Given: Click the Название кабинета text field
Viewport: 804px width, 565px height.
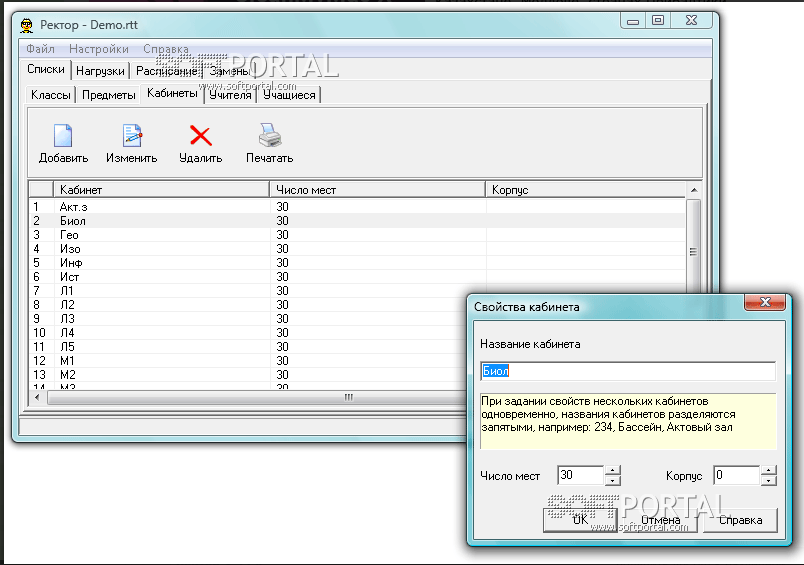Looking at the screenshot, I should tap(628, 371).
